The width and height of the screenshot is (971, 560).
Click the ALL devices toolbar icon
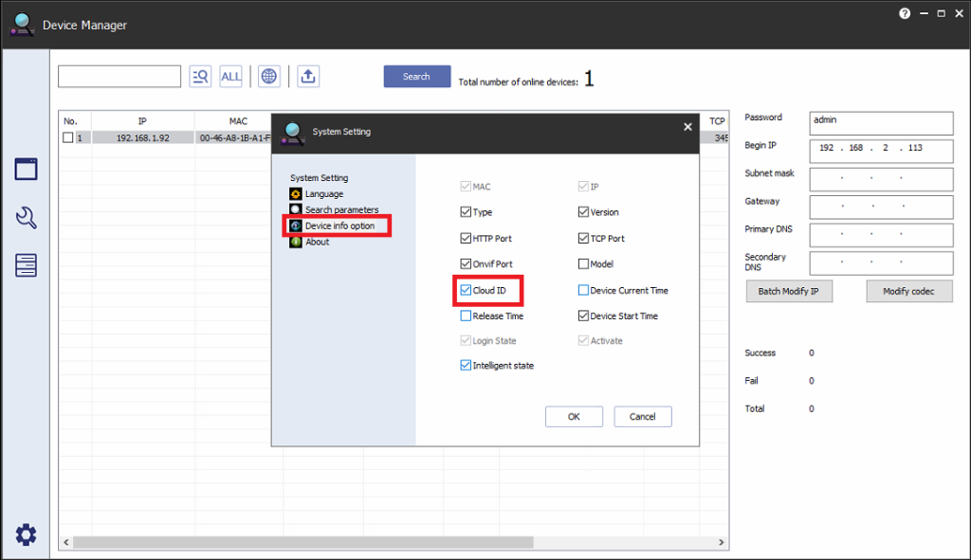point(230,77)
